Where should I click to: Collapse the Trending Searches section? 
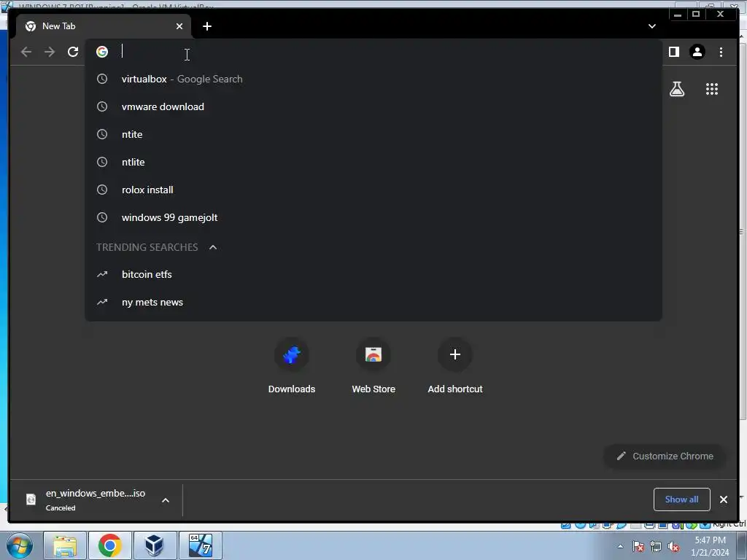(x=213, y=247)
